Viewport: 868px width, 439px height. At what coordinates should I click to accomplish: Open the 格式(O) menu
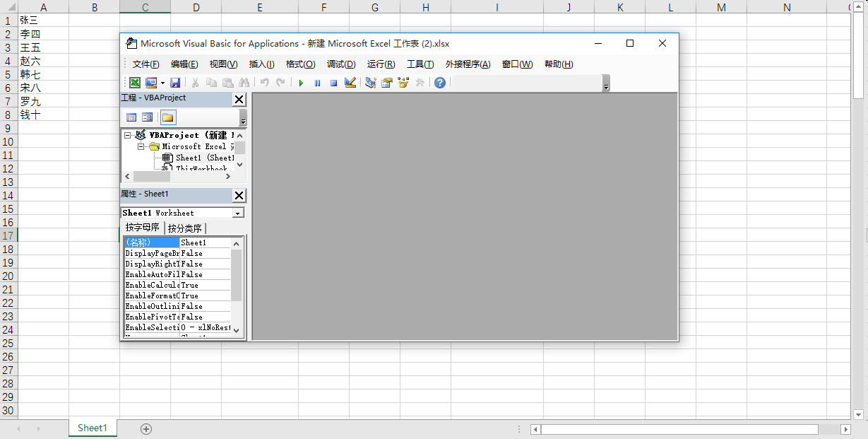coord(300,64)
